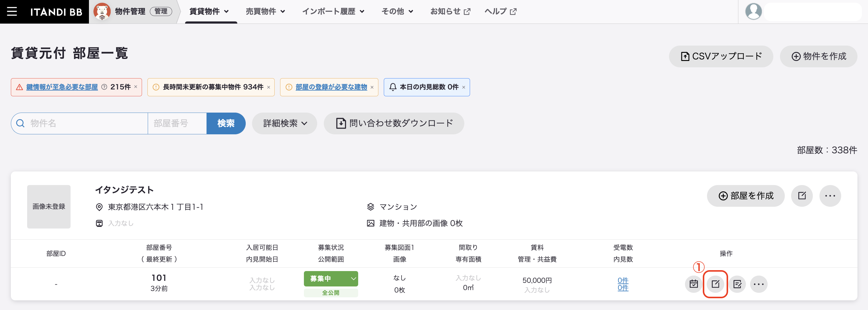Click the 部屋数：338件 count text
Image resolution: width=868 pixels, height=310 pixels.
(x=827, y=150)
